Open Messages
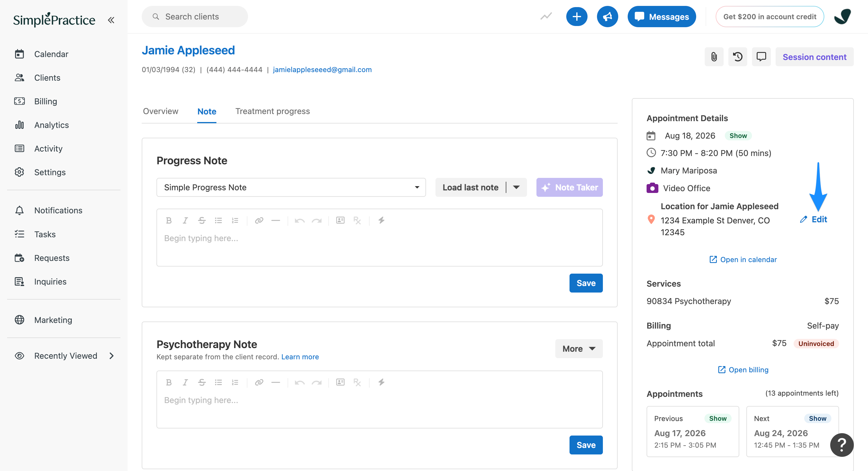 click(x=661, y=17)
